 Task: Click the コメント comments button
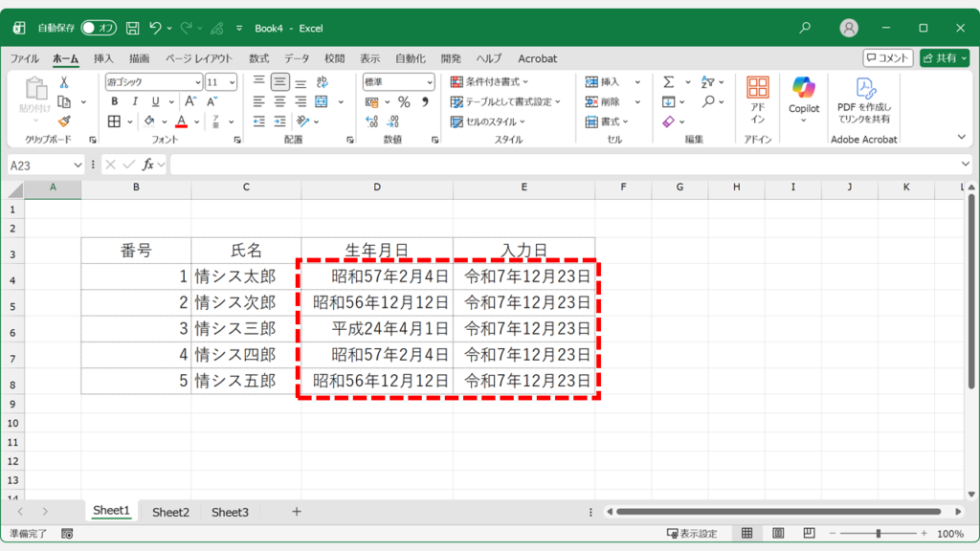pos(889,58)
